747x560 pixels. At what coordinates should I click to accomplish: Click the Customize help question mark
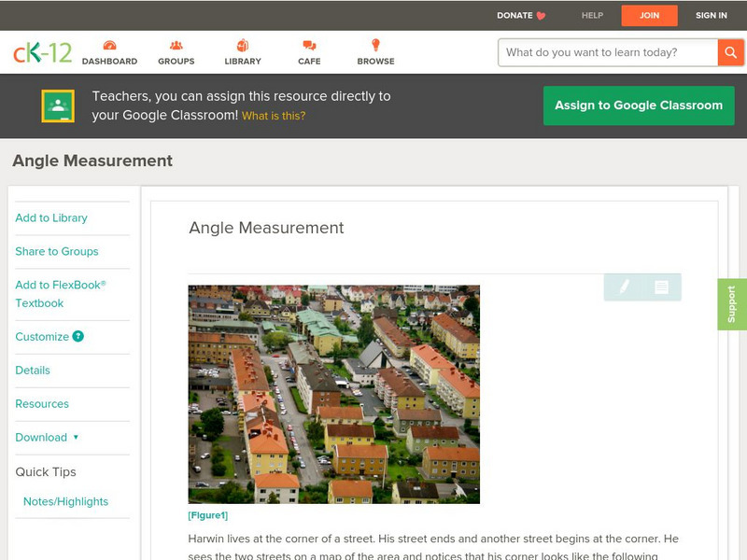click(x=78, y=337)
